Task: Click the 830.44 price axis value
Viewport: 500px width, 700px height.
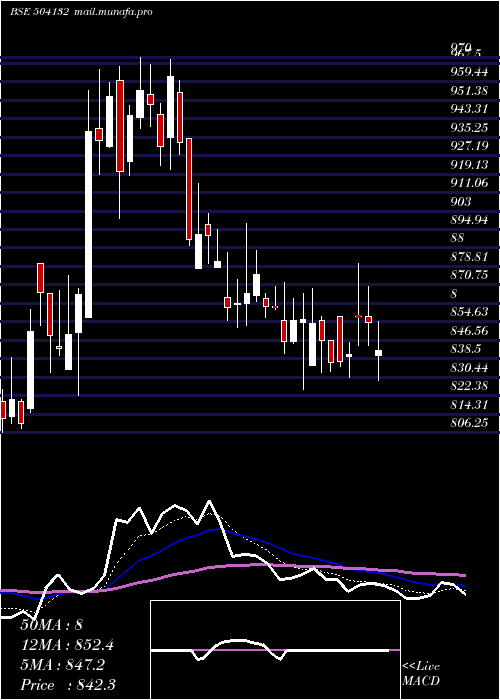Action: tap(469, 368)
